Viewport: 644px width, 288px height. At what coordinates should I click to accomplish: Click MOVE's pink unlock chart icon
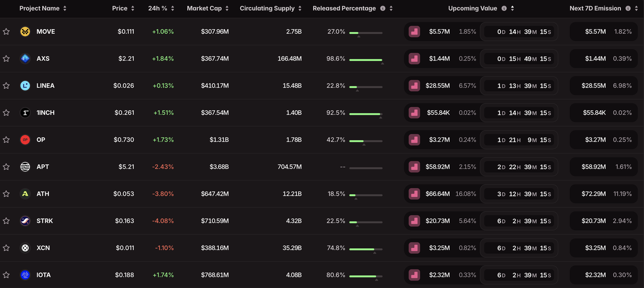414,32
